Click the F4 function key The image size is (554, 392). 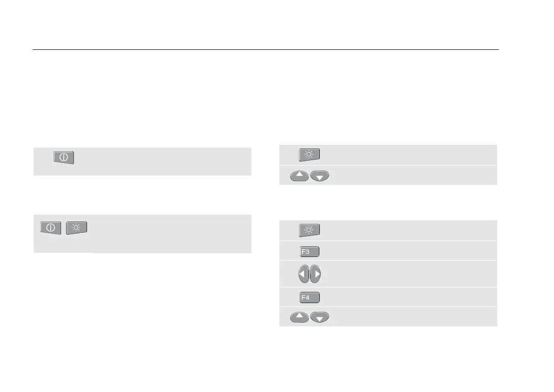point(310,297)
